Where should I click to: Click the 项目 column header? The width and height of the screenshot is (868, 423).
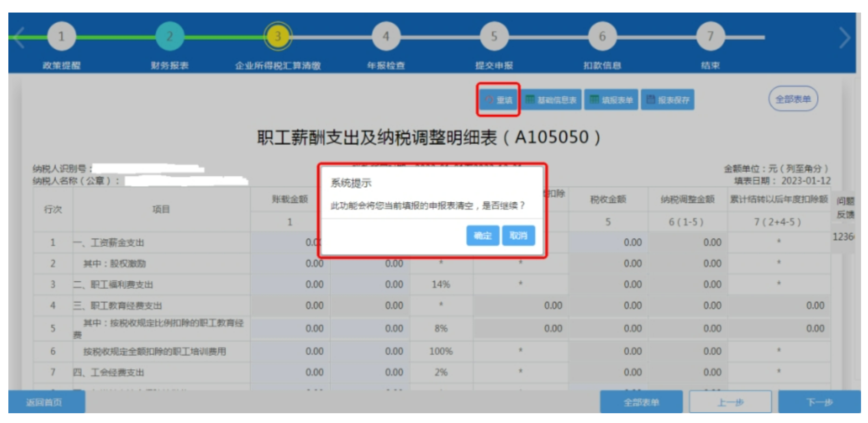pyautogui.click(x=161, y=210)
